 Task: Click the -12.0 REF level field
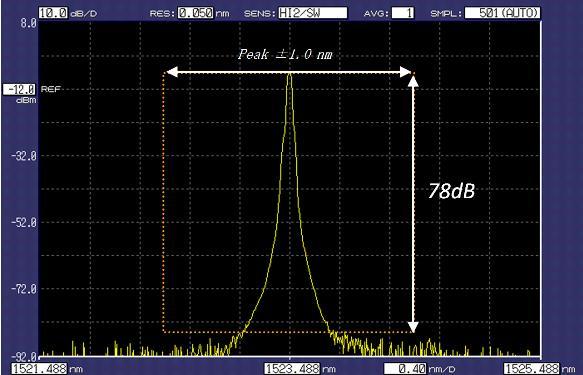point(19,90)
